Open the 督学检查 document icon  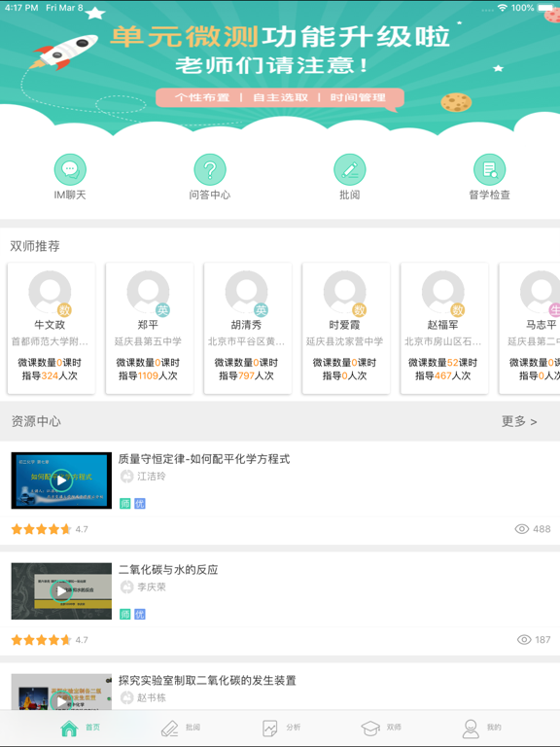coord(490,169)
